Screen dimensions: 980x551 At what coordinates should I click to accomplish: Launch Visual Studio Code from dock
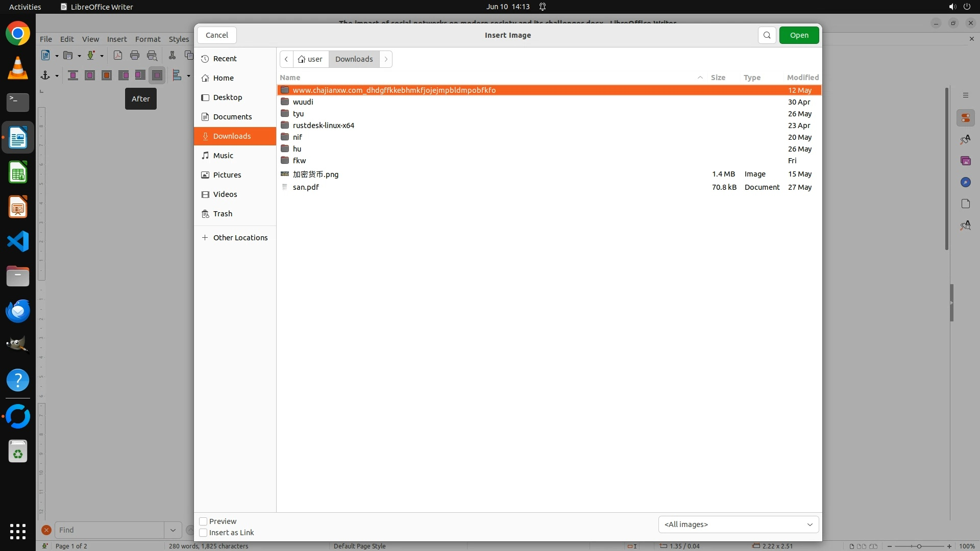(18, 241)
